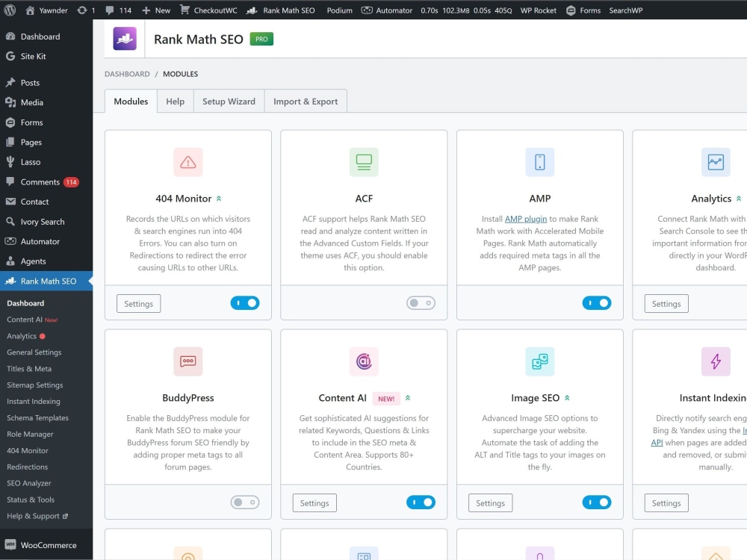747x560 pixels.
Task: Follow the AMP plugin link
Action: coord(525,219)
